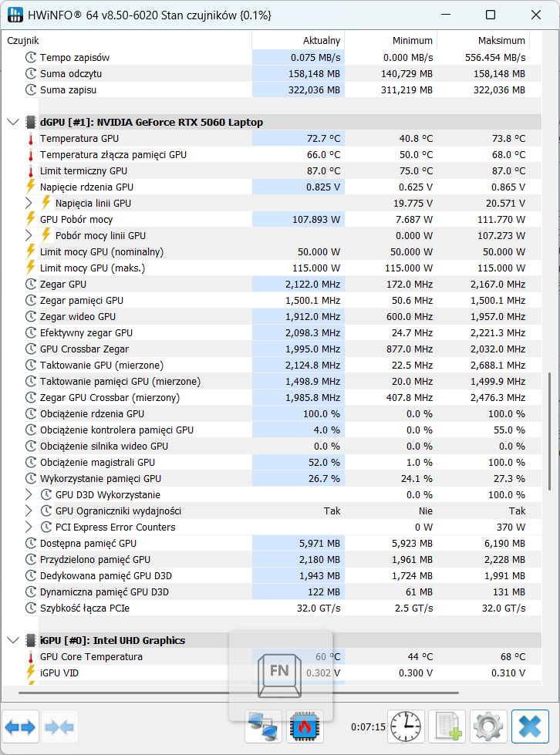
Task: Close sensors with blue X button
Action: pos(530,726)
